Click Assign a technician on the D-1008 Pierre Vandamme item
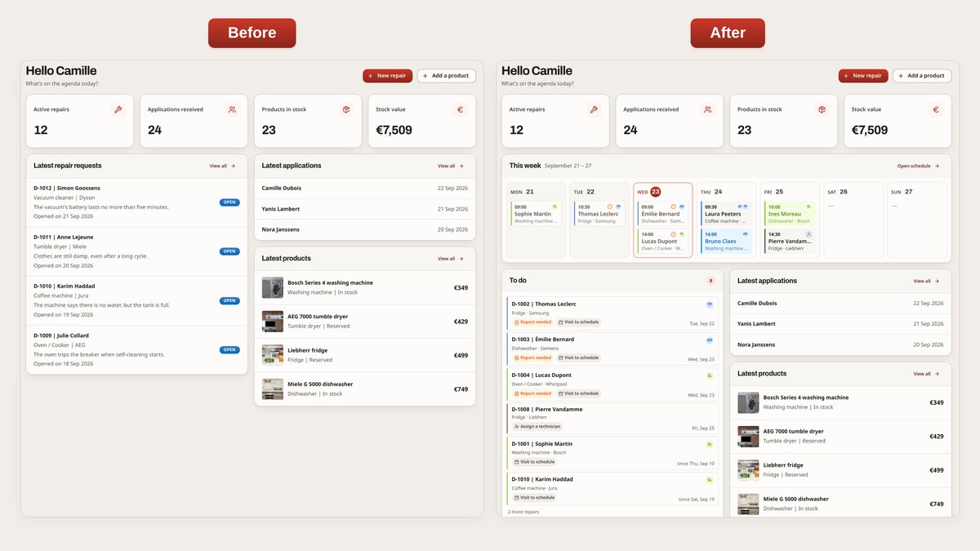980x551 pixels. click(537, 427)
